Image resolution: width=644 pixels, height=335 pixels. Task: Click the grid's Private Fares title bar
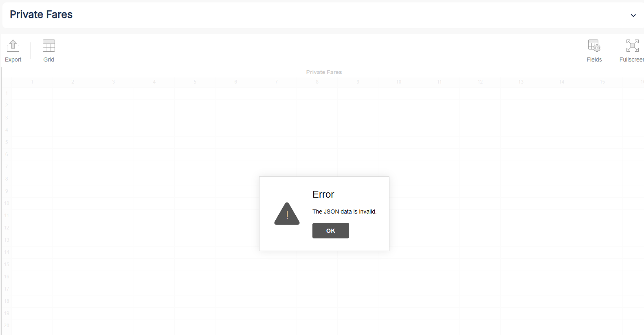pos(324,72)
